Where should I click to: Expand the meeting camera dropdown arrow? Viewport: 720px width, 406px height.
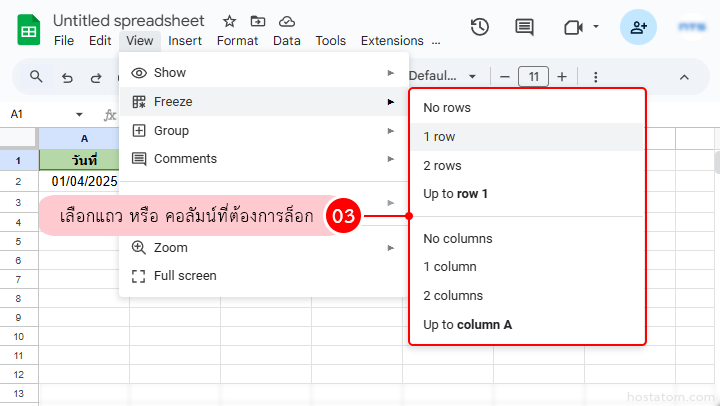coord(596,27)
